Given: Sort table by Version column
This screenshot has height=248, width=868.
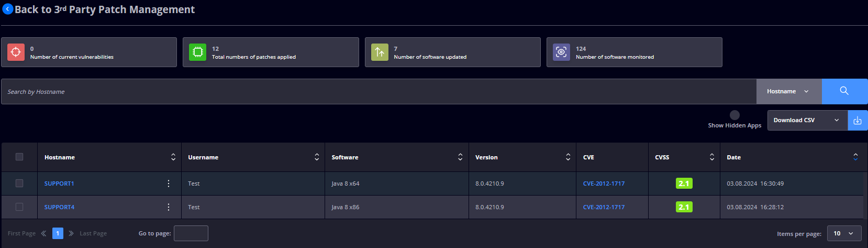Looking at the screenshot, I should pyautogui.click(x=568, y=157).
